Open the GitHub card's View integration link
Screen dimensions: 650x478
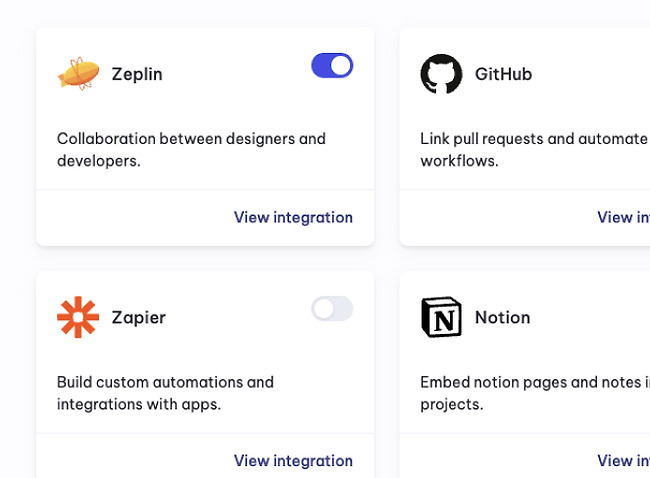coord(623,217)
